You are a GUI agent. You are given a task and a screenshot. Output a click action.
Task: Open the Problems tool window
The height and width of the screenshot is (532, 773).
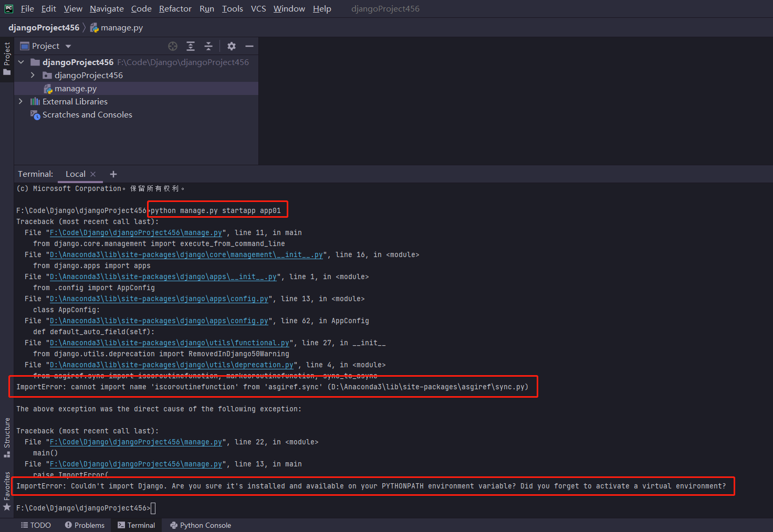click(x=85, y=525)
